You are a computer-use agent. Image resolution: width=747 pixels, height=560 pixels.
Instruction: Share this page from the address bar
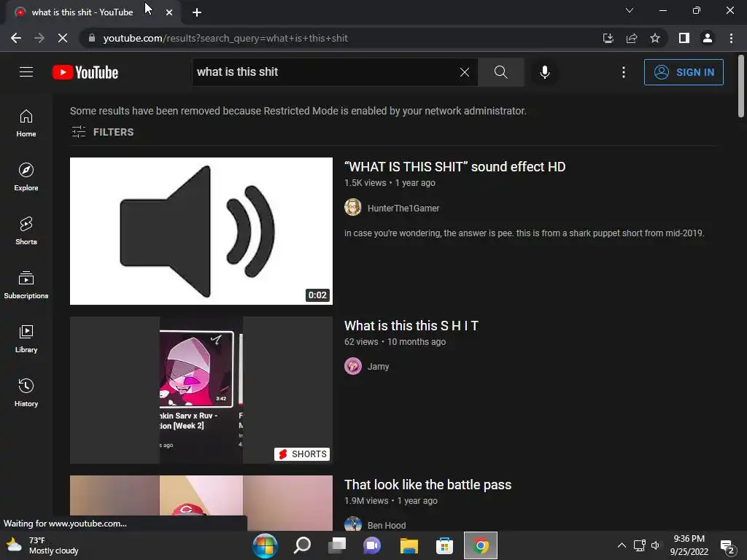click(632, 38)
